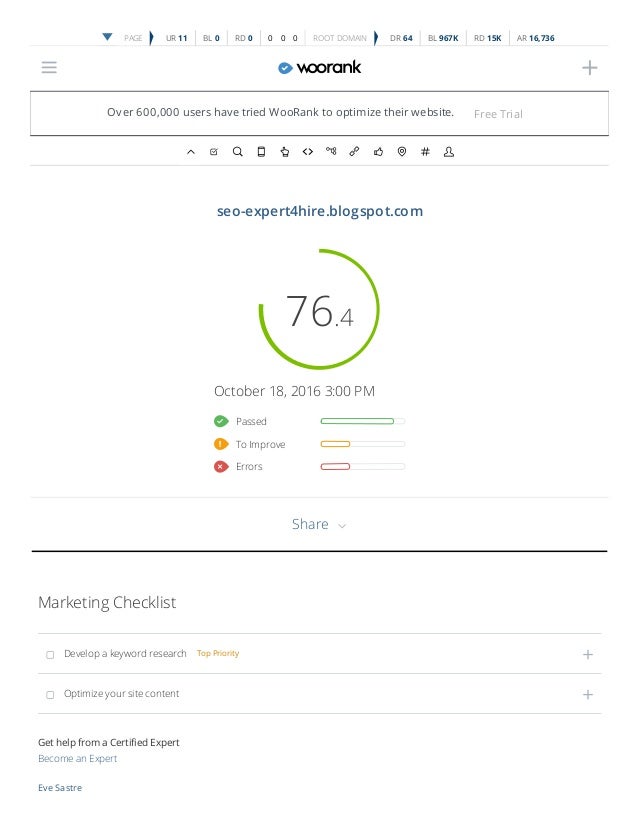Click the orange To Improve icon
The width and height of the screenshot is (638, 826).
221,444
